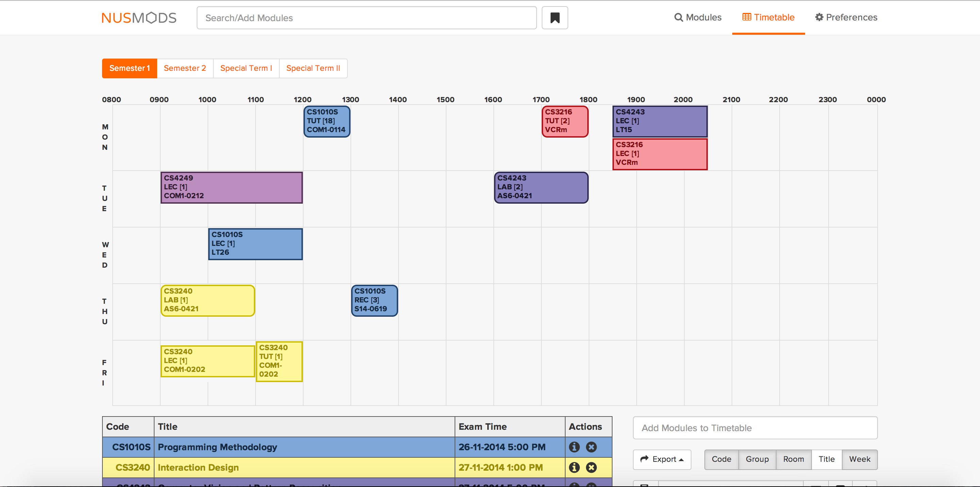The width and height of the screenshot is (980, 487).
Task: Sort timetable modules by Week
Action: (x=859, y=459)
